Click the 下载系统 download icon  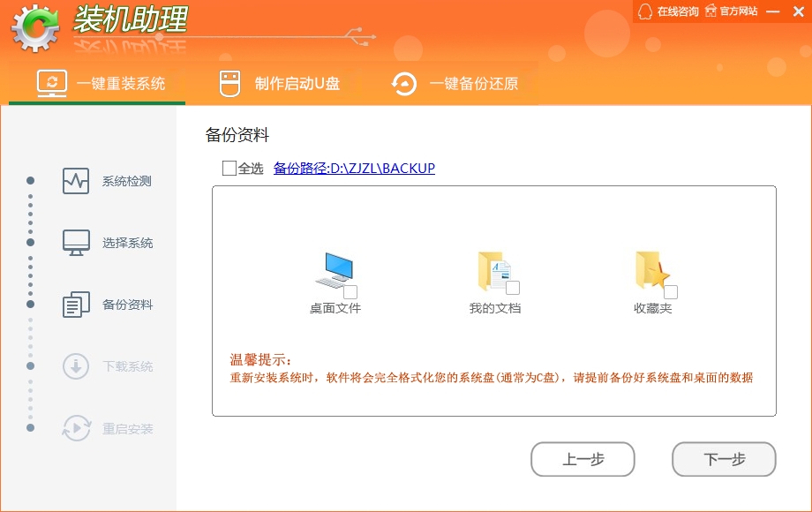76,366
